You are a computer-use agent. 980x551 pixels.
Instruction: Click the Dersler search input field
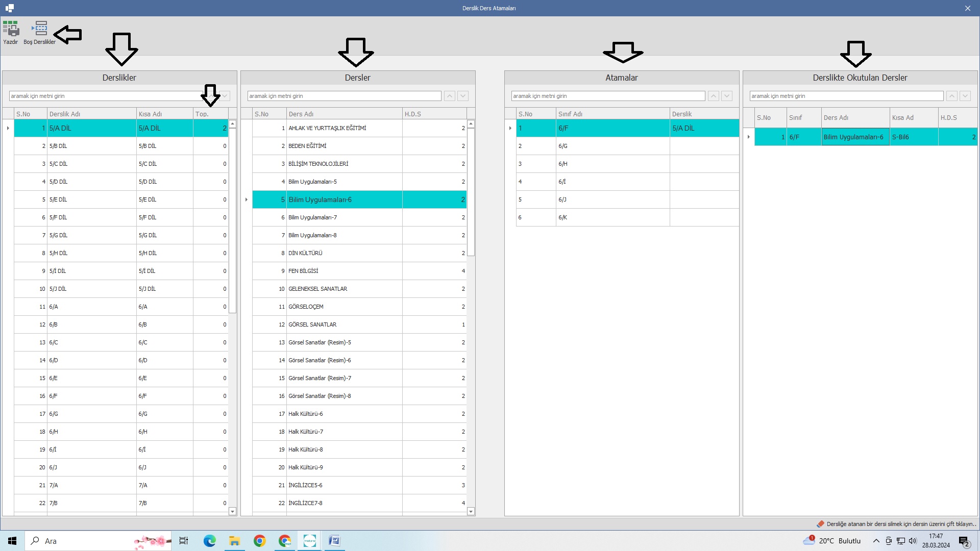345,96
